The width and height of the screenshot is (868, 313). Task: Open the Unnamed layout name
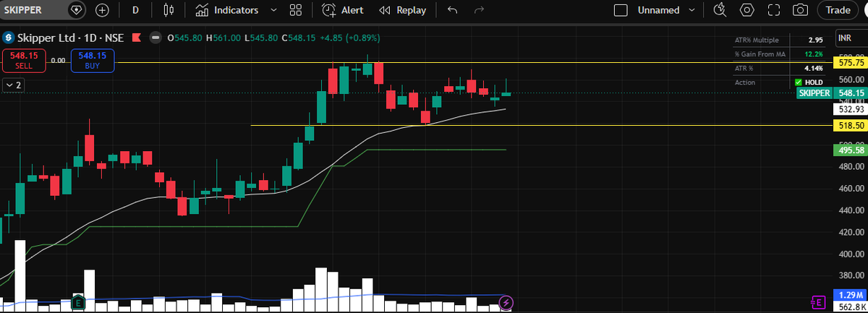pyautogui.click(x=659, y=10)
